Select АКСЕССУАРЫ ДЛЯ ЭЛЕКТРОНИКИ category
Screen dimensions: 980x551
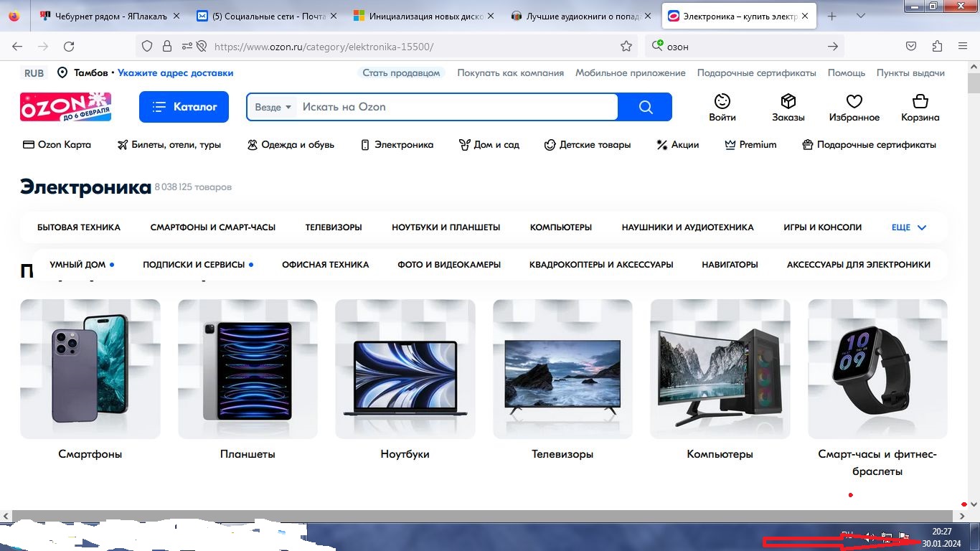[x=859, y=265]
